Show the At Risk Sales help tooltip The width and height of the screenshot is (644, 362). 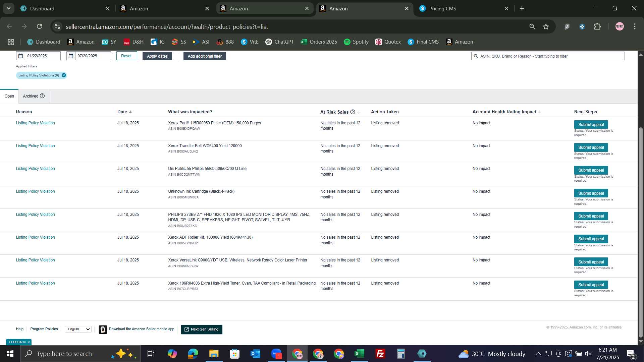353,112
